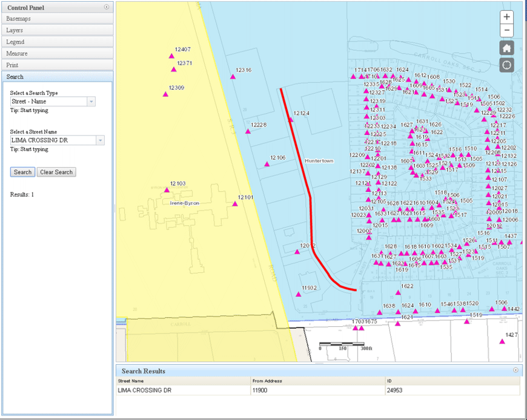Open the Street Name dropdown arrow
This screenshot has width=527, height=420.
[x=100, y=140]
